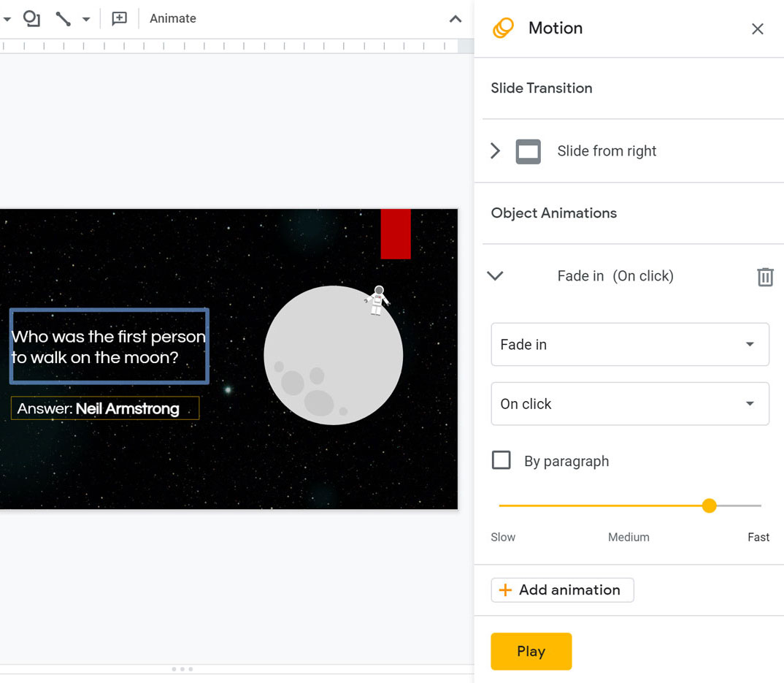Click the Slide from right preview icon

[528, 151]
